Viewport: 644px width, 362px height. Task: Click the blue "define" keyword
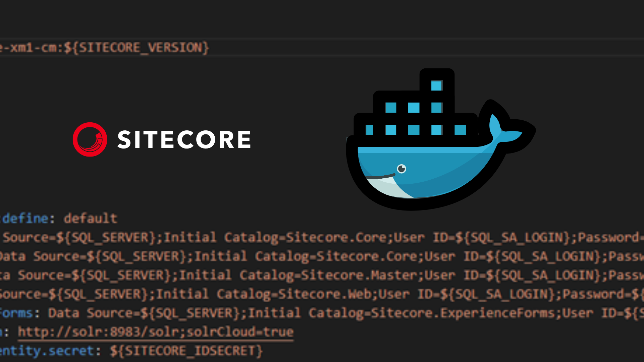(25, 219)
